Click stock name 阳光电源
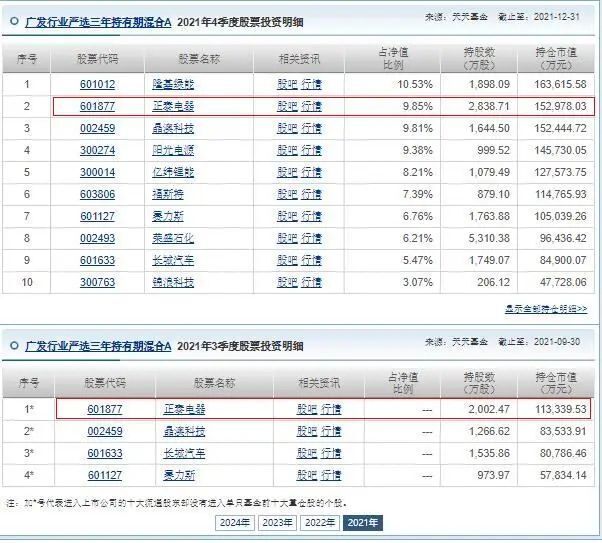The width and height of the screenshot is (602, 543). [x=173, y=150]
